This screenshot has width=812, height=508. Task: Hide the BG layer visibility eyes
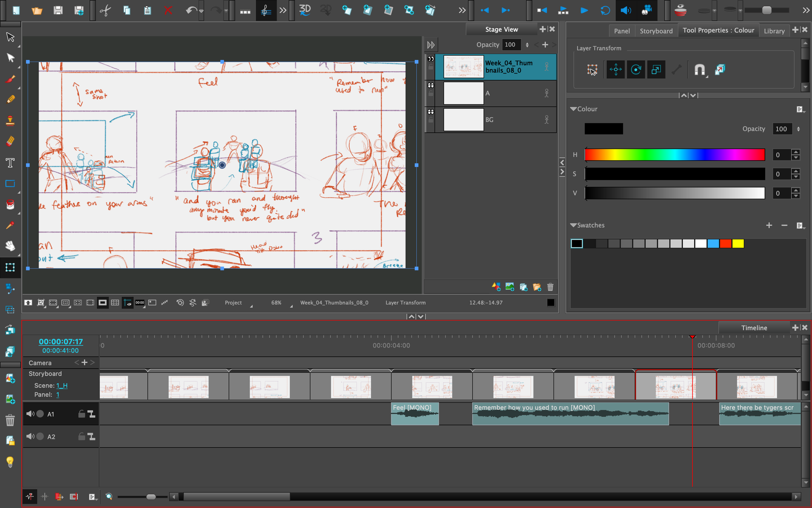[431, 112]
